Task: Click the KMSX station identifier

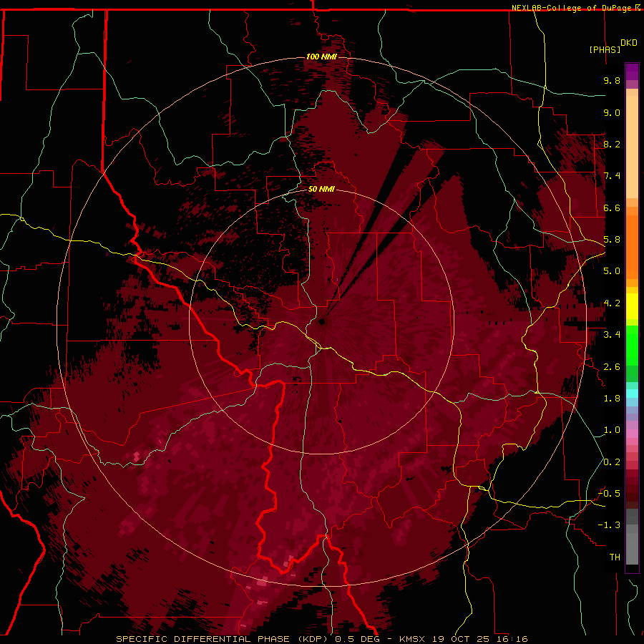Action: [x=412, y=639]
